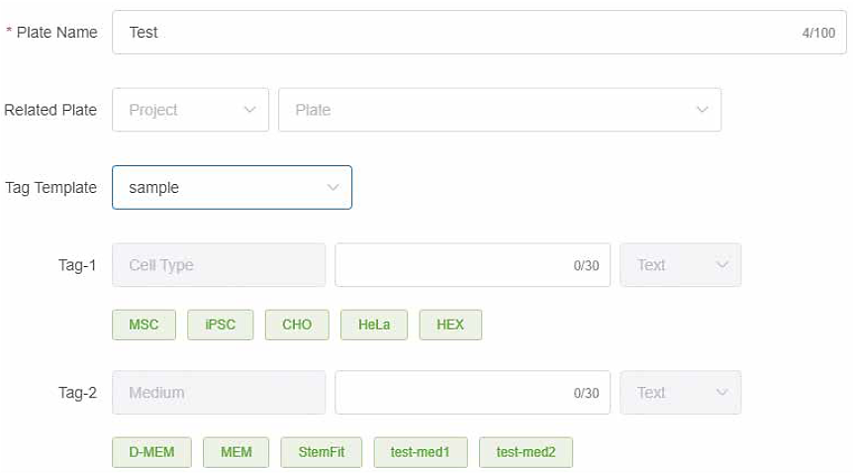Select the test-med1 tag
This screenshot has width=854, height=473.
pos(420,452)
